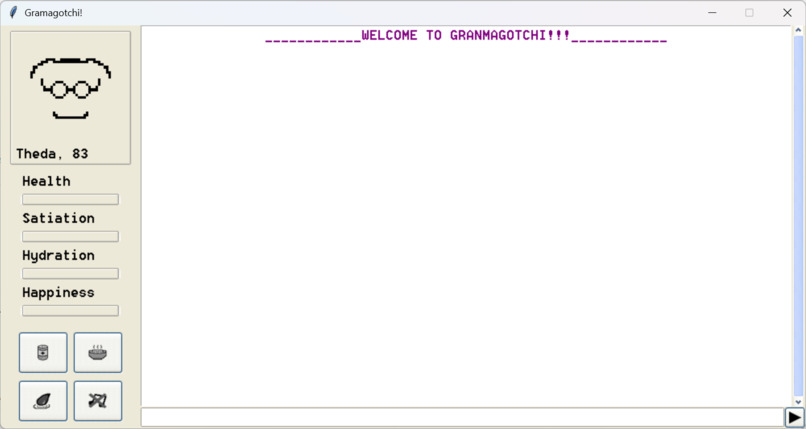Screen dimensions: 806x429
Task: Click the Hydration label
Action: click(x=58, y=255)
